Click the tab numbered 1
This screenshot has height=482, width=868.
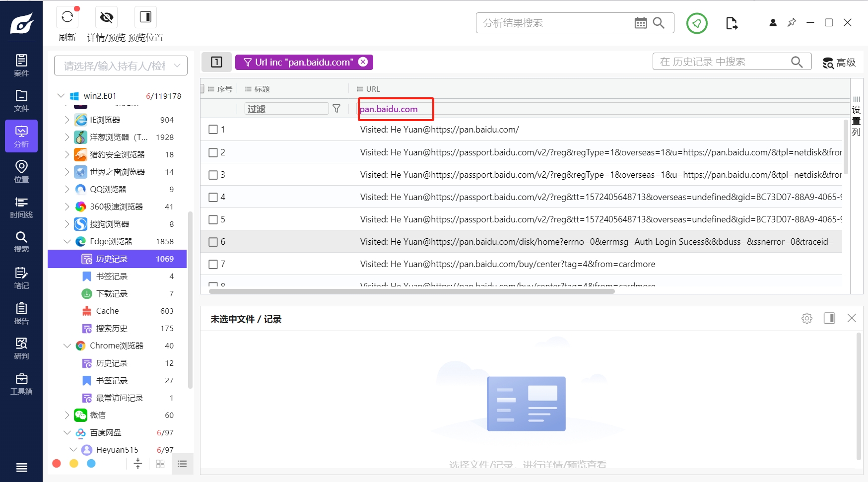tap(216, 62)
